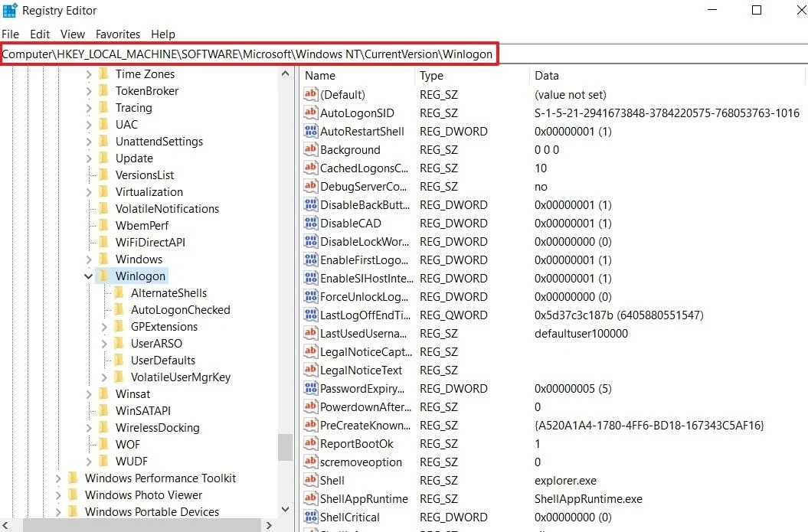Click the string icon next to Shell value

[x=310, y=480]
